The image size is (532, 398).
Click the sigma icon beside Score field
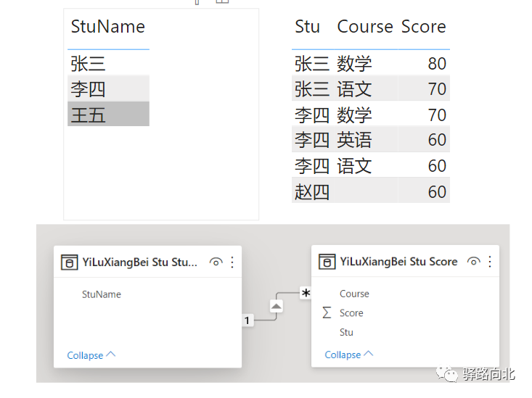point(327,312)
